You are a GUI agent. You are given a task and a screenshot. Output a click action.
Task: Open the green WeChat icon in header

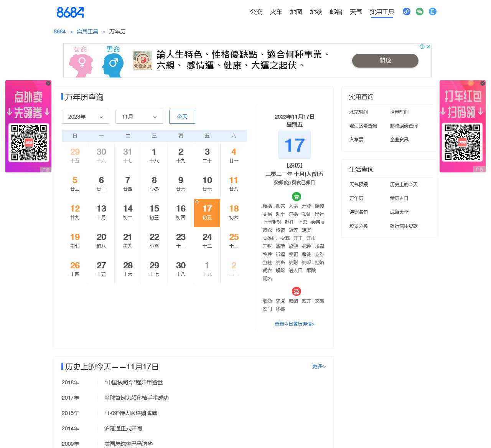pyautogui.click(x=420, y=12)
